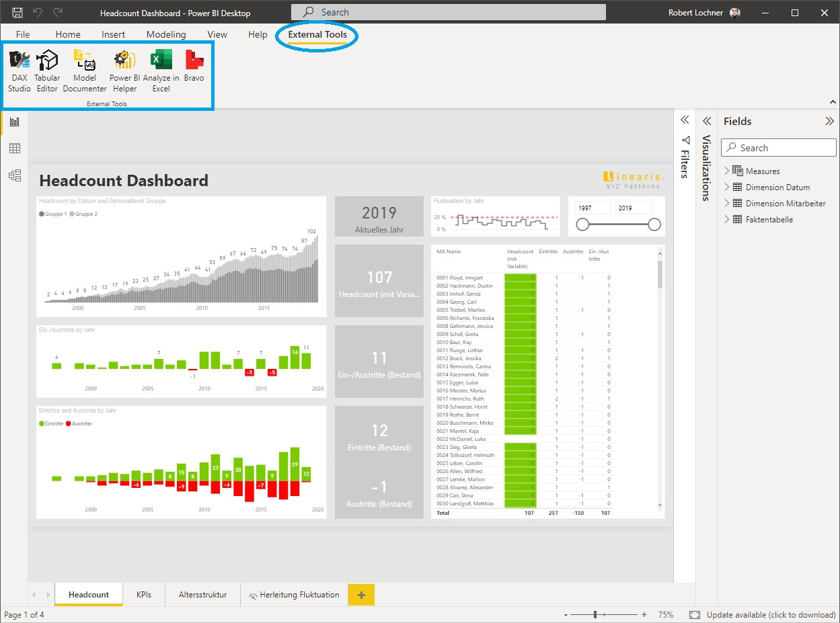Switch to Data view in the left sidebar
Image resolution: width=840 pixels, height=623 pixels.
pos(12,148)
